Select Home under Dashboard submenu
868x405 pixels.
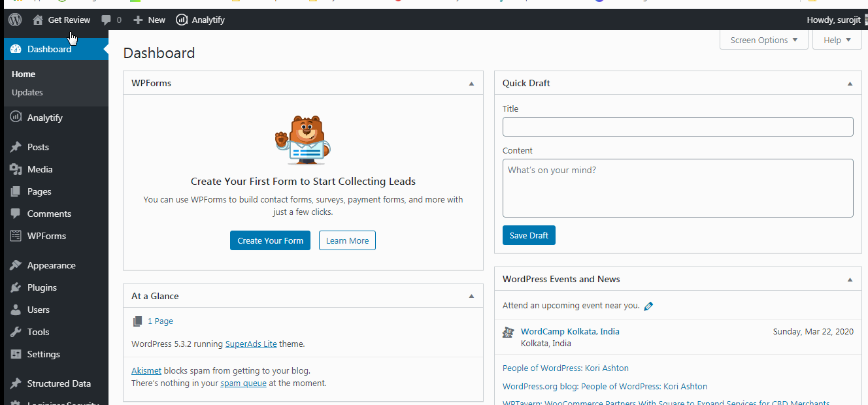pyautogui.click(x=24, y=74)
